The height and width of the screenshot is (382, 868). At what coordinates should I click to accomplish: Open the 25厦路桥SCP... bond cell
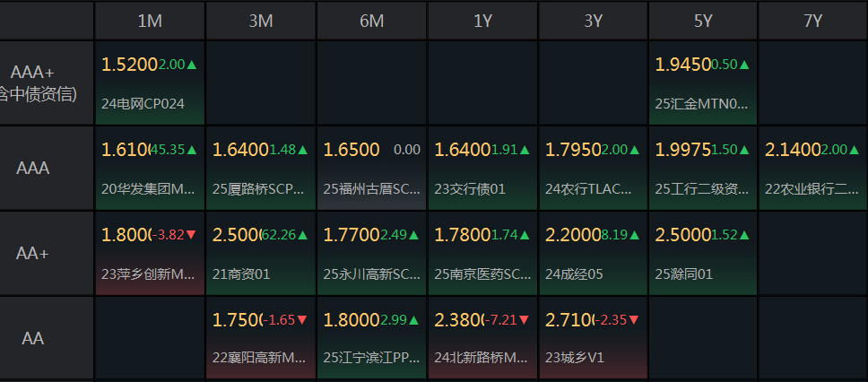click(x=261, y=169)
